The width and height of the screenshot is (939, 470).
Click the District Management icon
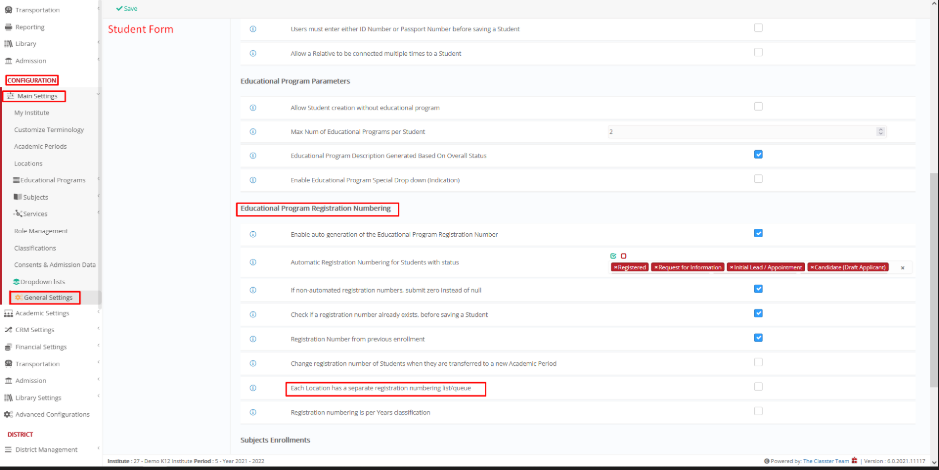pyautogui.click(x=8, y=450)
